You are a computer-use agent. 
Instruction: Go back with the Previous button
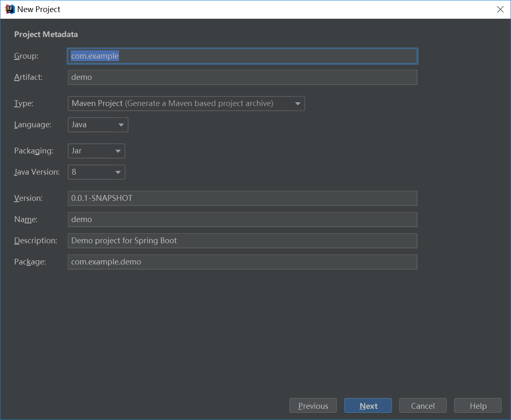[x=313, y=406]
